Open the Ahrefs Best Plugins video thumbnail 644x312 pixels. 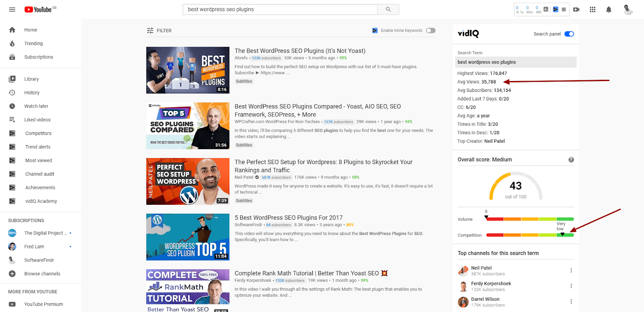(188, 70)
